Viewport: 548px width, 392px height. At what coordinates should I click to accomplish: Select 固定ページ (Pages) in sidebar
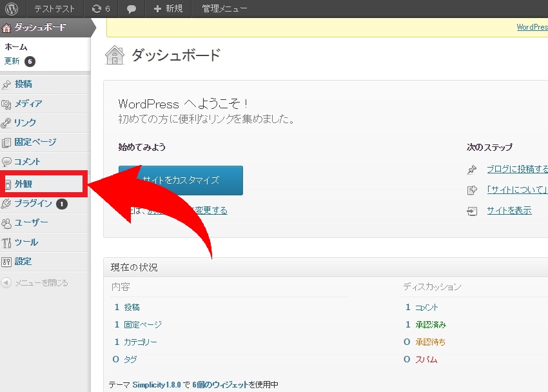pos(35,142)
